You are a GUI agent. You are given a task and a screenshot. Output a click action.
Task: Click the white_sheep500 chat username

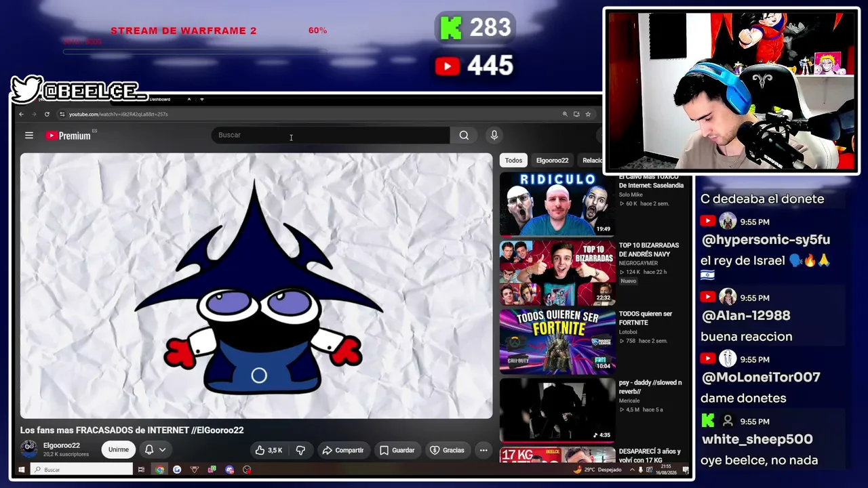[x=757, y=439]
